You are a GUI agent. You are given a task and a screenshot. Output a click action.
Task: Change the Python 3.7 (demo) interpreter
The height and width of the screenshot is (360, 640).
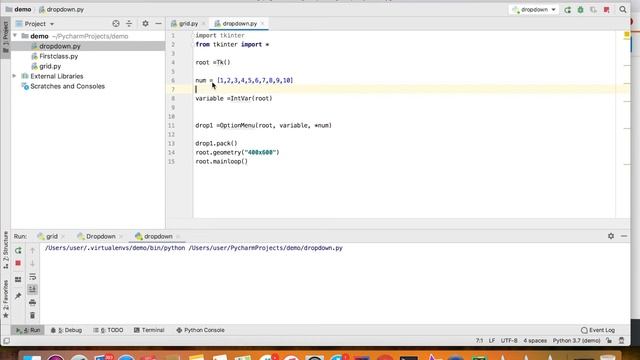tap(576, 340)
